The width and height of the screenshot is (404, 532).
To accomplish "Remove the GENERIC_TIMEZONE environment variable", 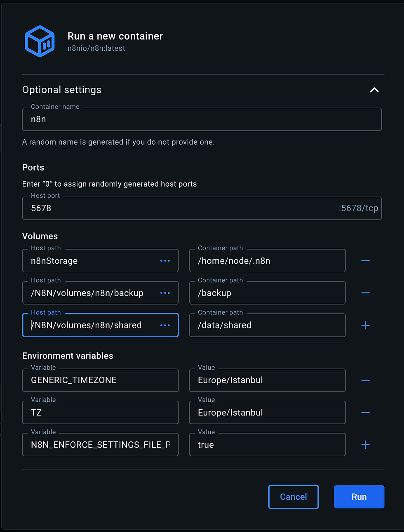I will point(365,380).
